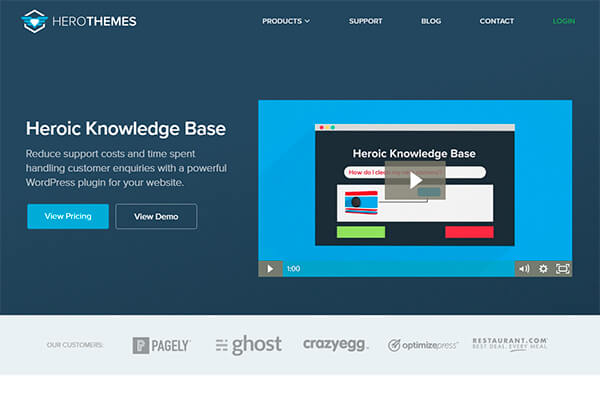Enter fullscreen with the fullscreen icon
600x407 pixels.
[562, 269]
